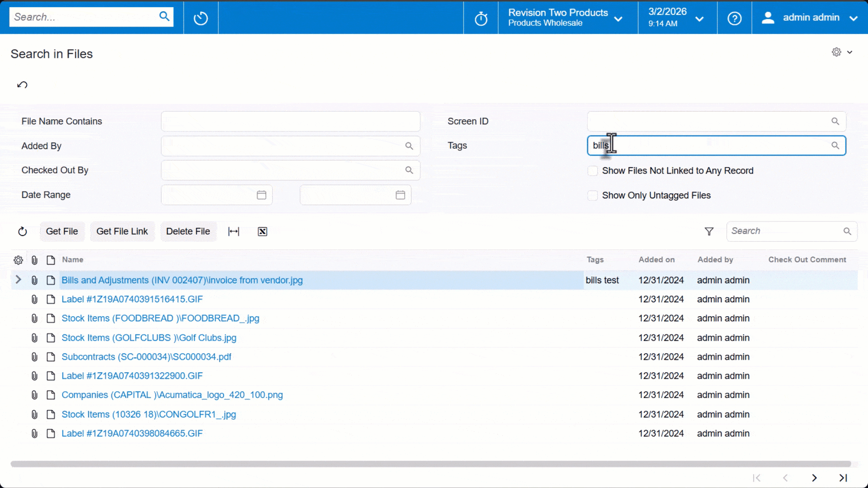868x488 pixels.
Task: Click the Fit to Screen column-width icon
Action: tap(234, 231)
